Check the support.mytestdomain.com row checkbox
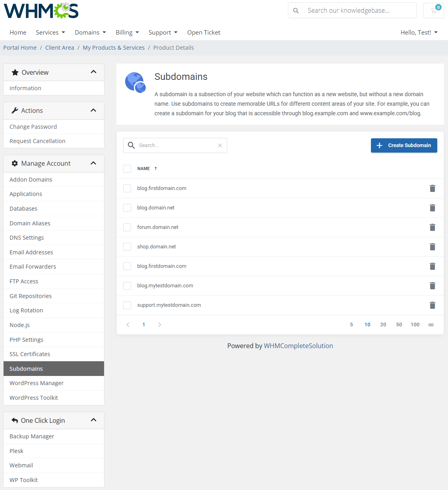Viewport: 448px width, 490px height. coord(127,305)
